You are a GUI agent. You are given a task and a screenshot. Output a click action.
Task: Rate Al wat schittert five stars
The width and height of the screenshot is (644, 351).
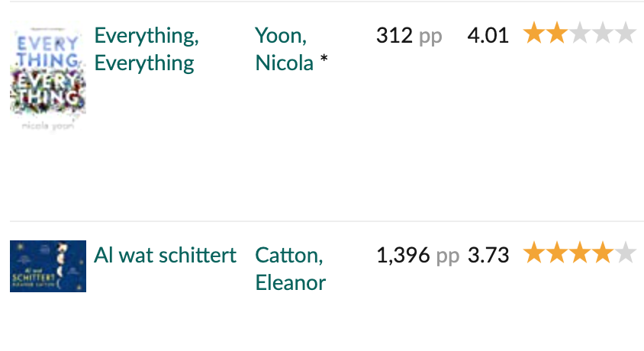(626, 254)
